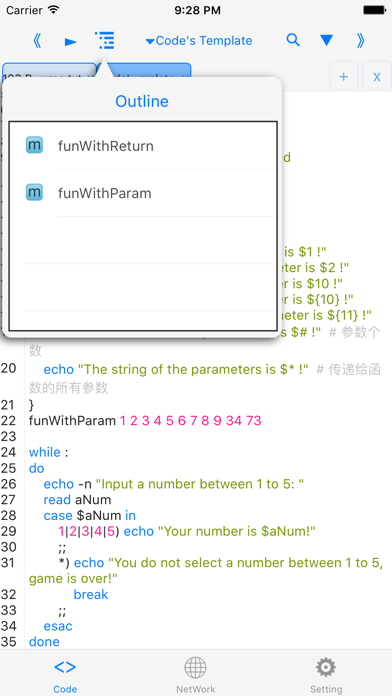392x696 pixels.
Task: Tap the double right chevron icon
Action: click(360, 41)
